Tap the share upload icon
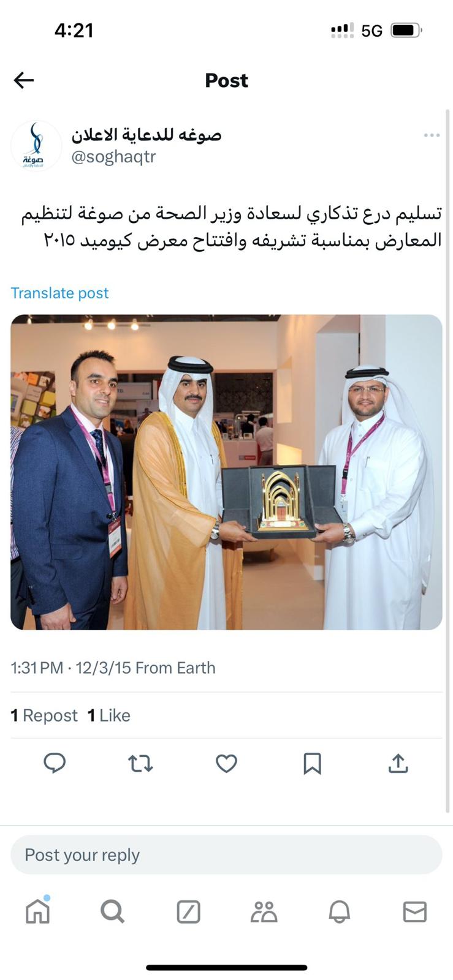 pos(398,763)
